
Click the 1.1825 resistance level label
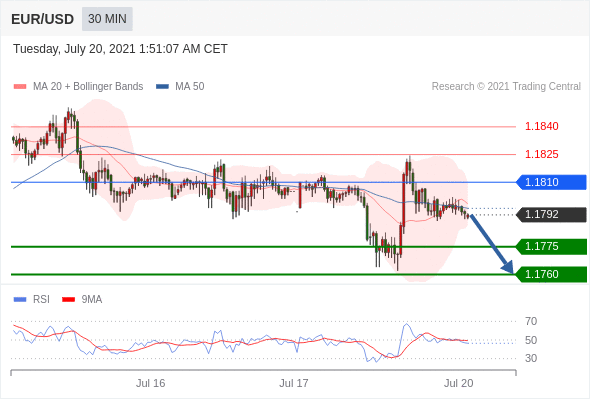coord(541,154)
